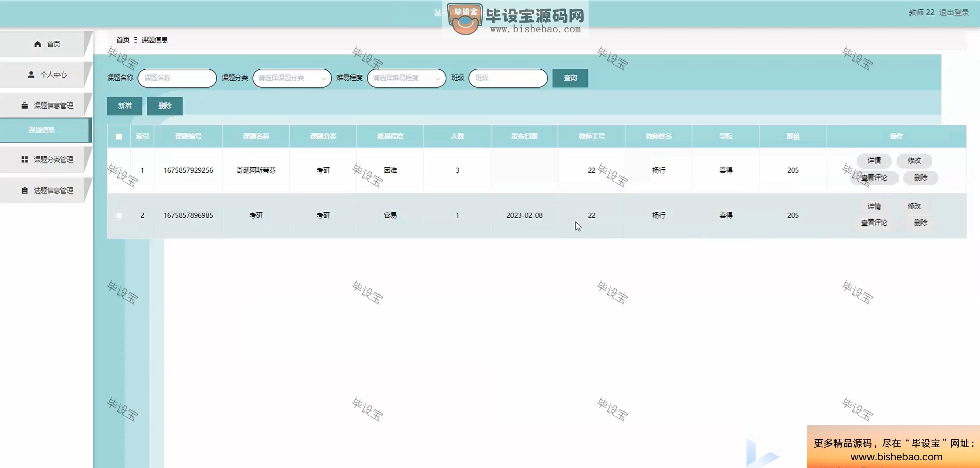Expand the 课题信息管理 sidebar menu
The width and height of the screenshot is (980, 468).
click(46, 105)
